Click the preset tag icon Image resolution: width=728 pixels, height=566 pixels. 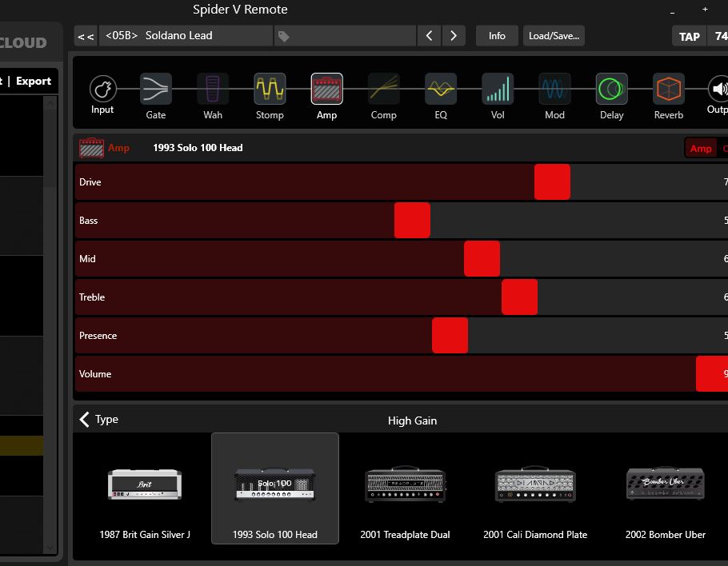tap(284, 36)
